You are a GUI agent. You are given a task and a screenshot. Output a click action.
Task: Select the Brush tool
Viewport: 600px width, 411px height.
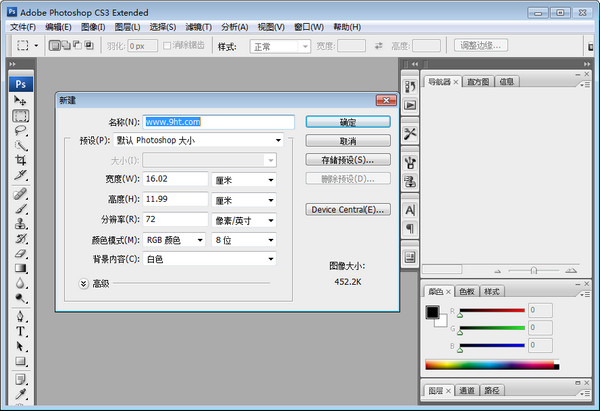tap(20, 209)
